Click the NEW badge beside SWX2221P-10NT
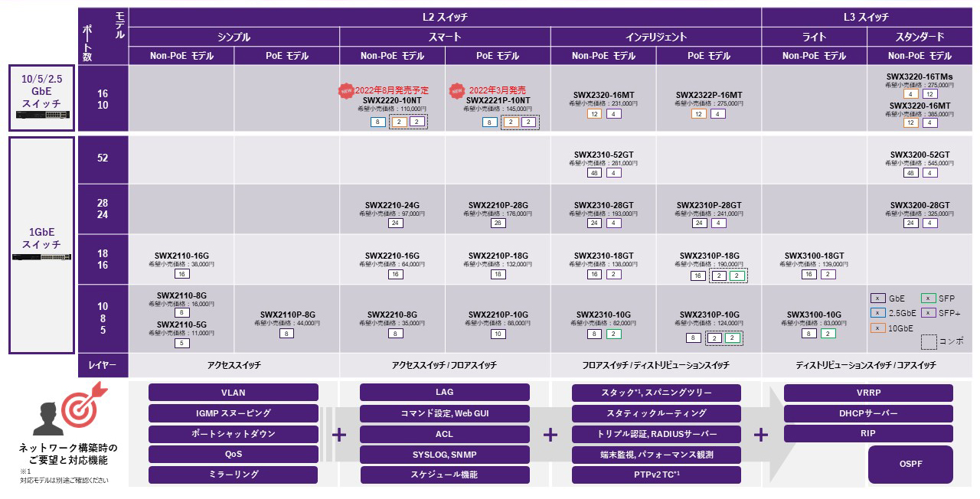Image resolution: width=980 pixels, height=499 pixels. coord(457,91)
